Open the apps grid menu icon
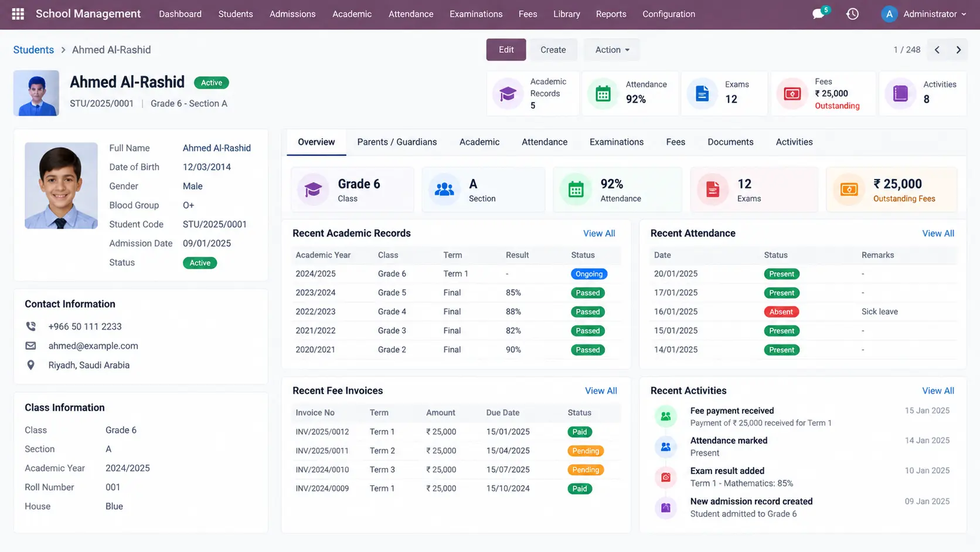The height and width of the screenshot is (552, 980). (18, 13)
